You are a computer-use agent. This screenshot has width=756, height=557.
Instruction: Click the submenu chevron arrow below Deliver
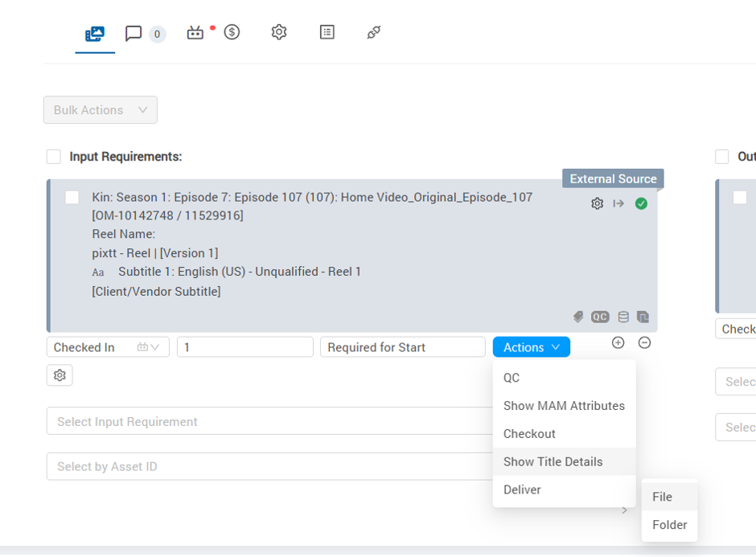[x=625, y=510]
